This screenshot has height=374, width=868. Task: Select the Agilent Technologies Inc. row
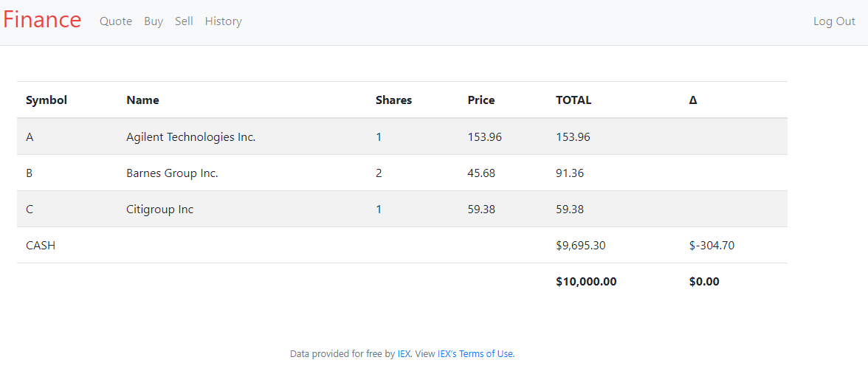190,137
